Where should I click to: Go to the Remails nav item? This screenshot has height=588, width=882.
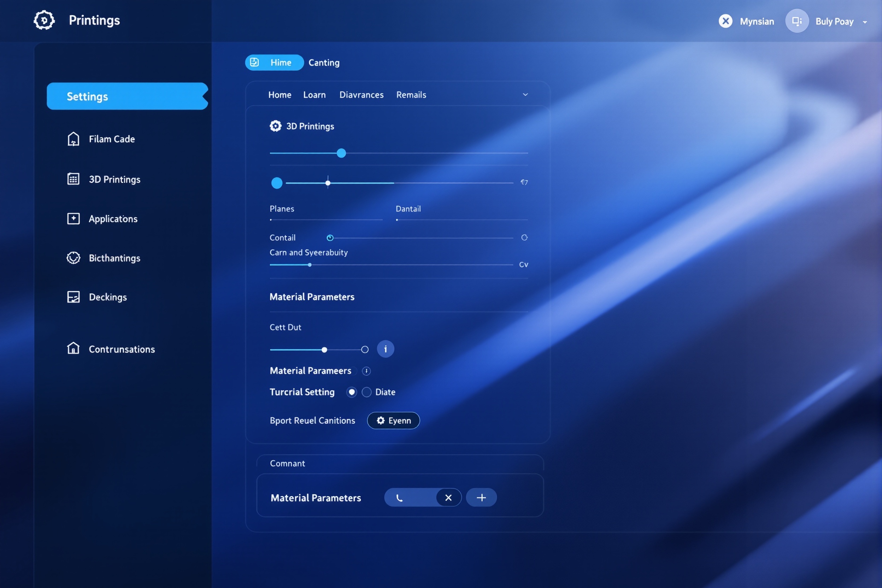(x=411, y=95)
